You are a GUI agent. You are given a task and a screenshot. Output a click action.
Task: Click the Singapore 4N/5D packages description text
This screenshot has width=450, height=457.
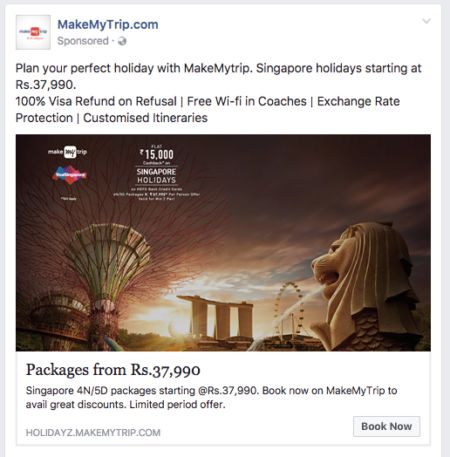pos(211,397)
